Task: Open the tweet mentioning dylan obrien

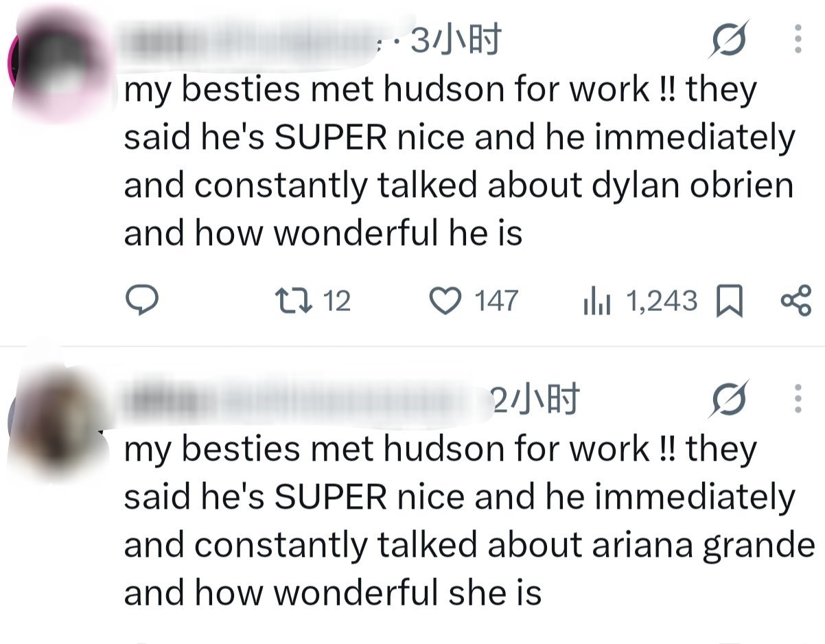Action: coord(458,163)
